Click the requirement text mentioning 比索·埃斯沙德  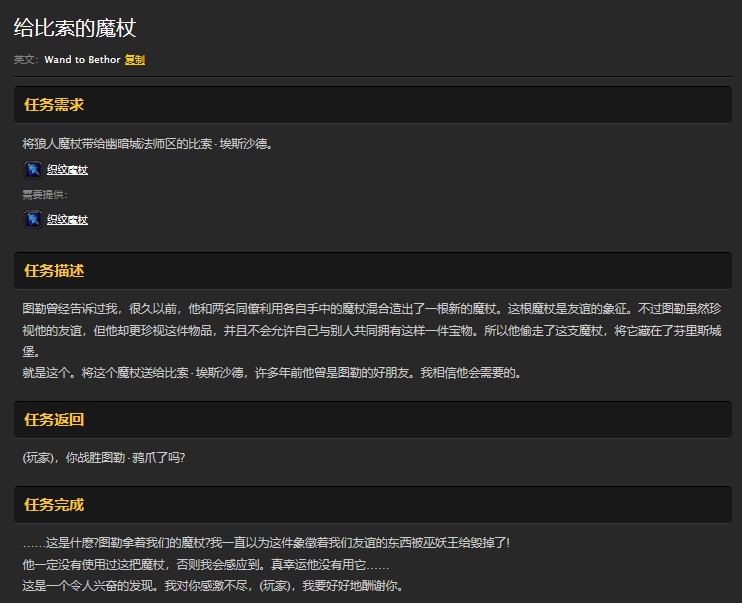[148, 143]
